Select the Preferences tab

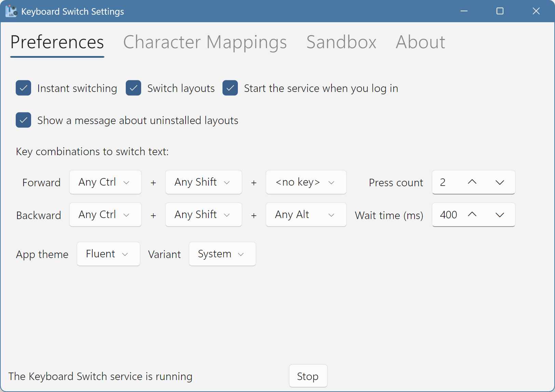point(57,42)
